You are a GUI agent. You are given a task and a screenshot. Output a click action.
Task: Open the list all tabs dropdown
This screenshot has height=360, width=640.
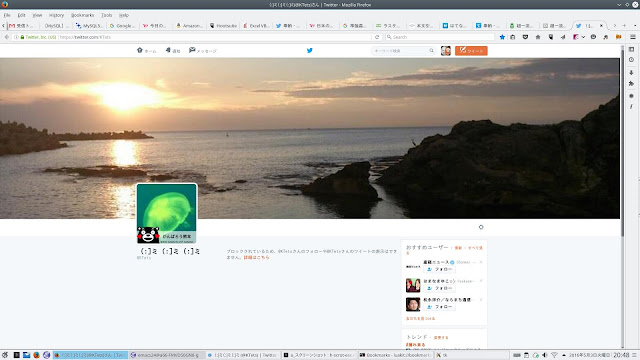pos(635,25)
